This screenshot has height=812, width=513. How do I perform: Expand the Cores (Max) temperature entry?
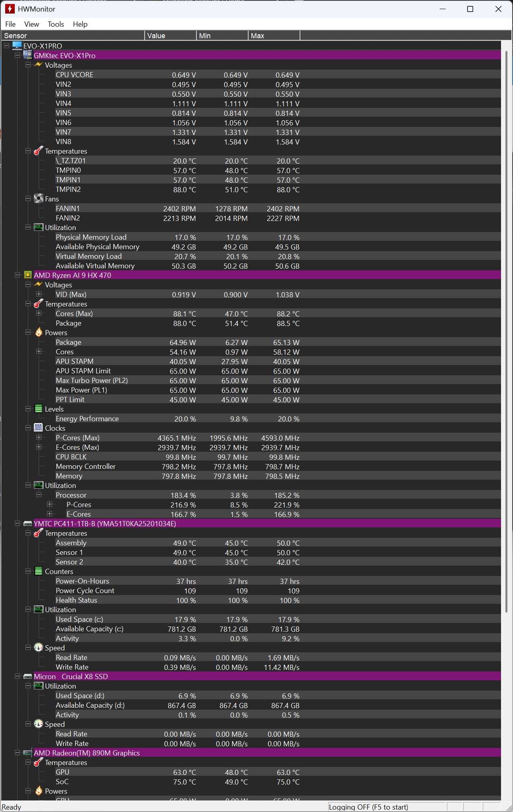point(39,313)
